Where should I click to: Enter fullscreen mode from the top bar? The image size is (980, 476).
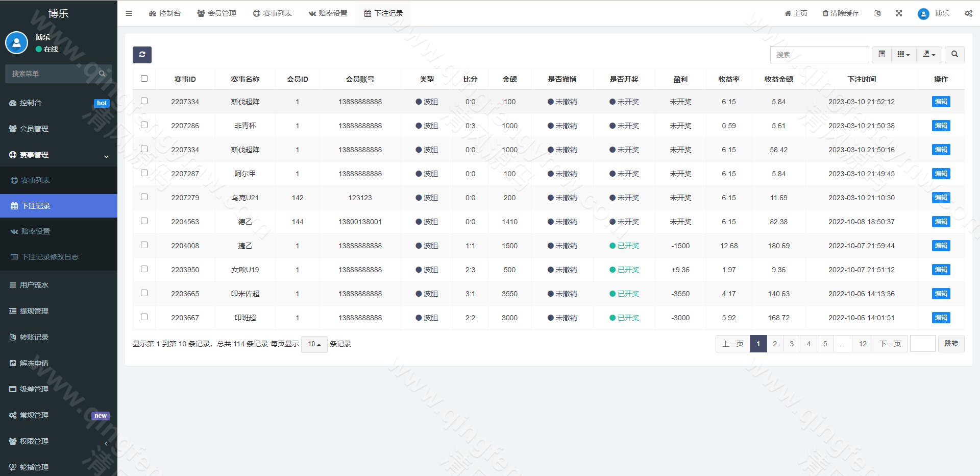click(x=899, y=13)
